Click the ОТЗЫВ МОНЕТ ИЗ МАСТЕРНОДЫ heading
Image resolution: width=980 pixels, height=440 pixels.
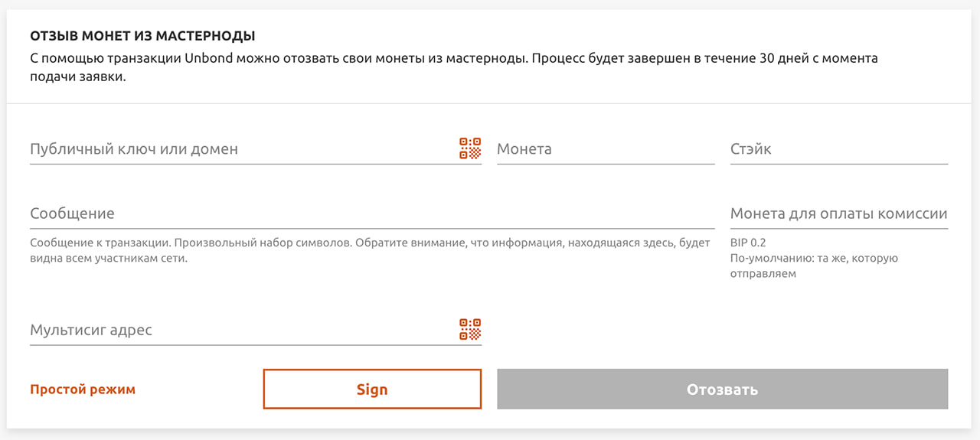[x=142, y=36]
